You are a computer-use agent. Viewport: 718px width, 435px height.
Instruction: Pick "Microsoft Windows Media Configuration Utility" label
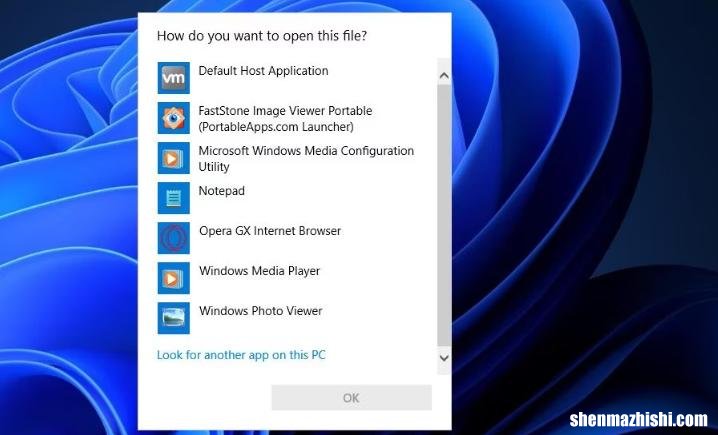tap(306, 158)
